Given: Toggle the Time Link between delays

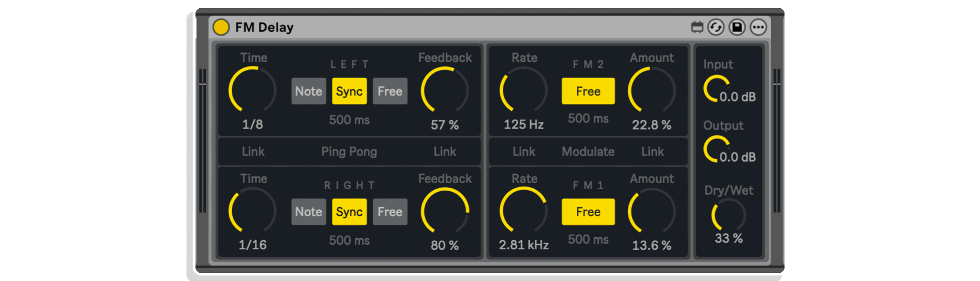Looking at the screenshot, I should pos(253,151).
